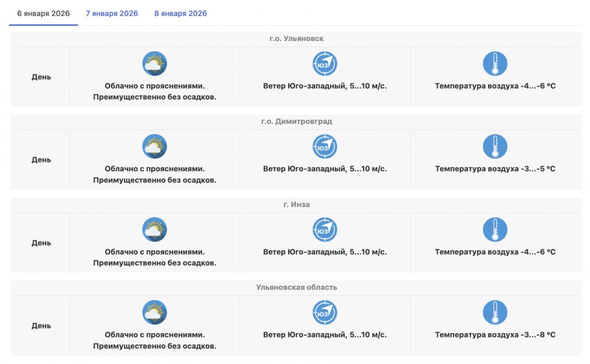This screenshot has width=590, height=364.
Task: Open the 8 января 2026 forecast tab
Action: pyautogui.click(x=181, y=14)
